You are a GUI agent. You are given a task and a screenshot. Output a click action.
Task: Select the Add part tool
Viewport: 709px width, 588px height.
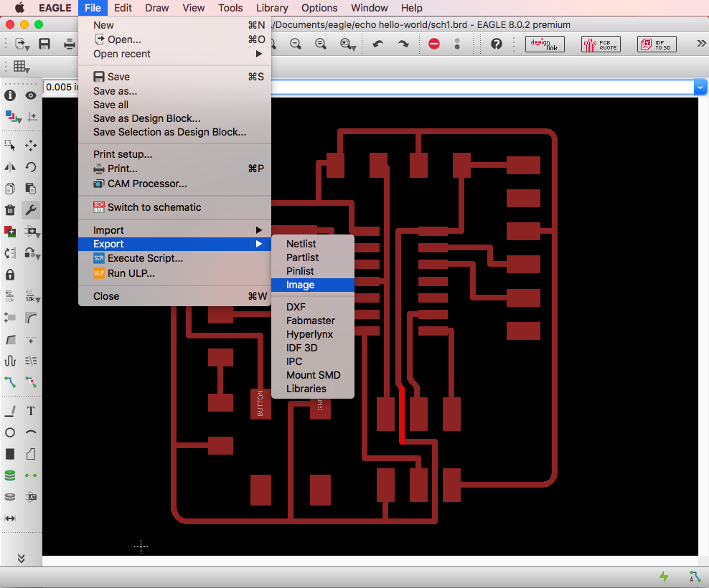(10, 232)
